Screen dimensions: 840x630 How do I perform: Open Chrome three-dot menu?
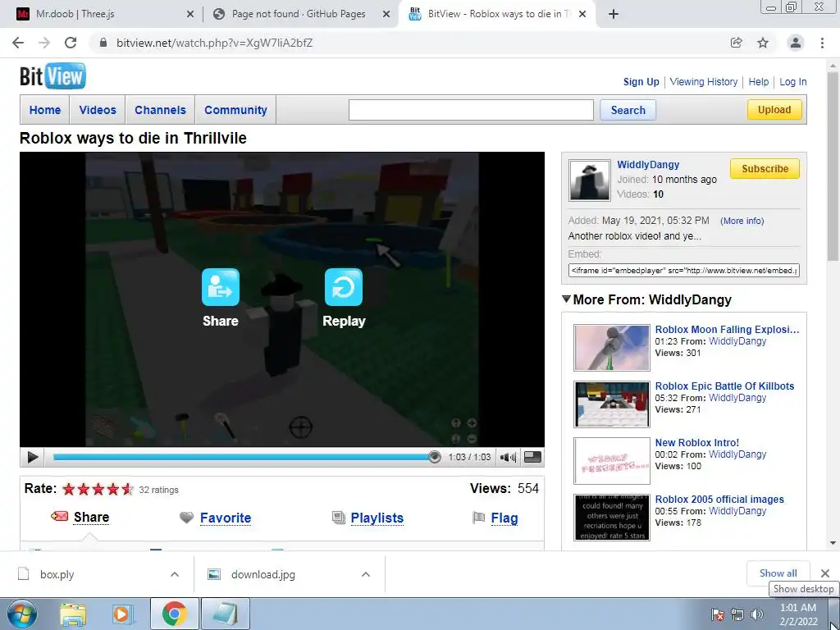tap(822, 43)
